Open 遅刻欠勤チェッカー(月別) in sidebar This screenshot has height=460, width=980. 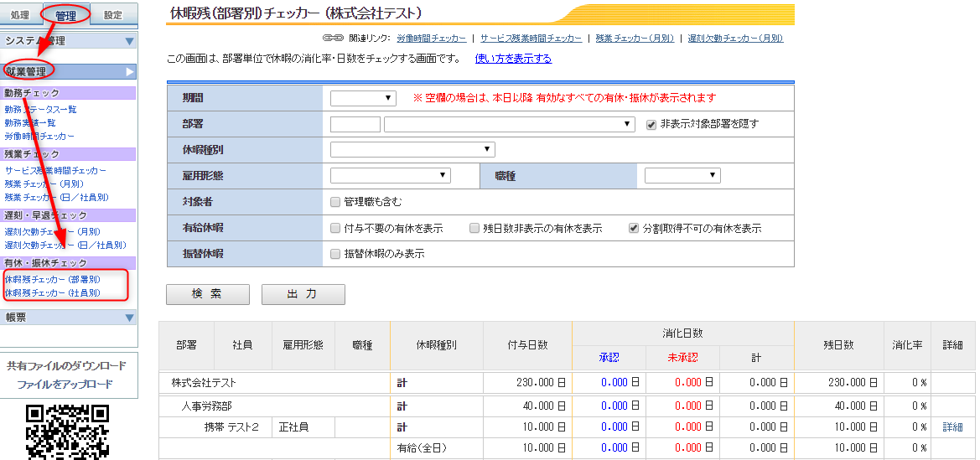53,231
